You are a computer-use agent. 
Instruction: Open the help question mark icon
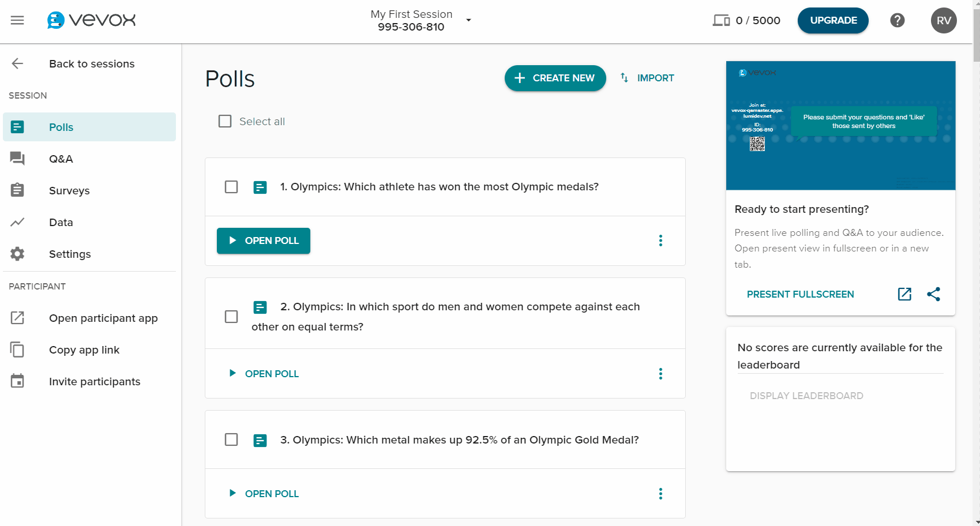[x=897, y=20]
